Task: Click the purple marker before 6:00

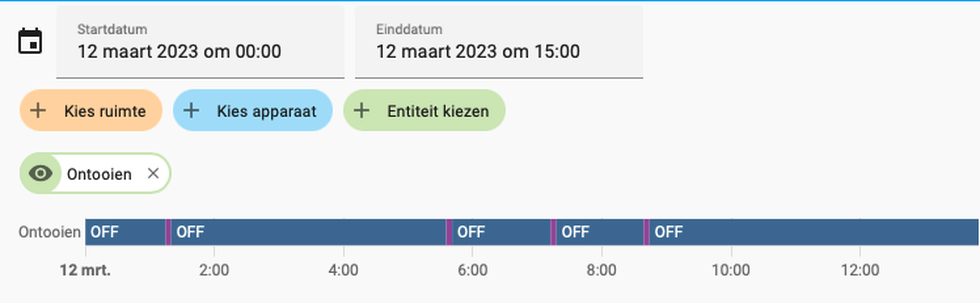Action: pos(449,232)
